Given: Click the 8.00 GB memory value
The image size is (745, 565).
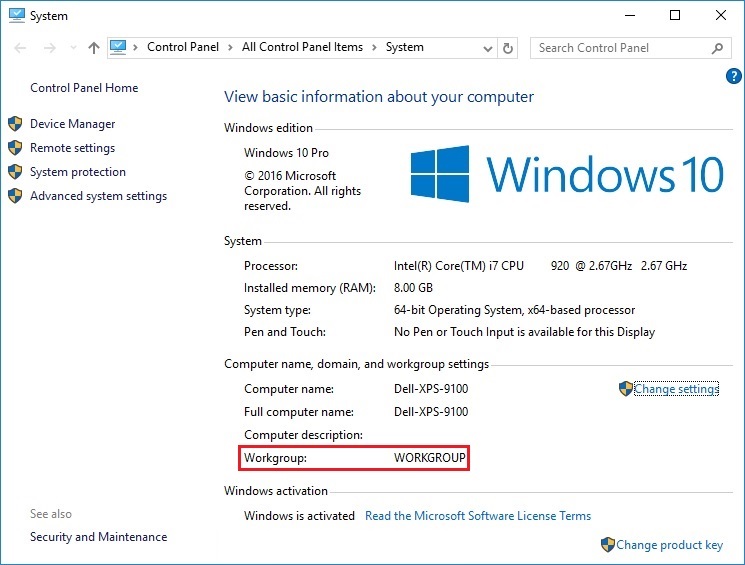Looking at the screenshot, I should coord(413,287).
